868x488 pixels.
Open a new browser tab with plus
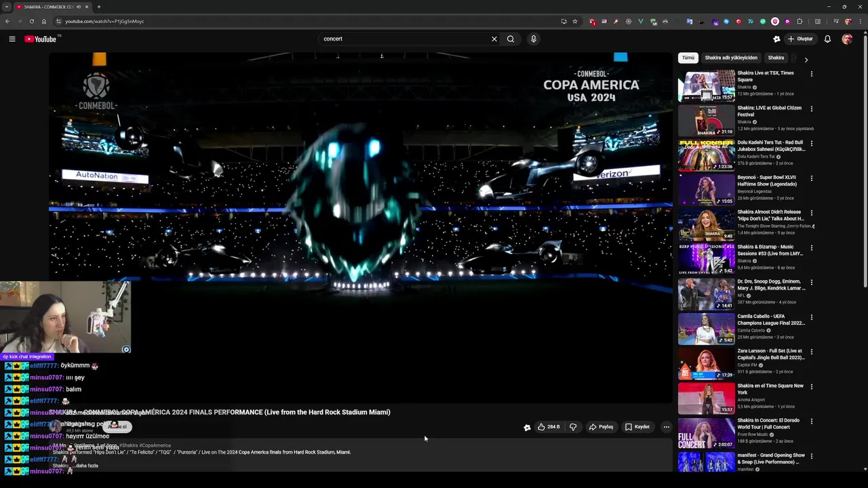tap(99, 7)
